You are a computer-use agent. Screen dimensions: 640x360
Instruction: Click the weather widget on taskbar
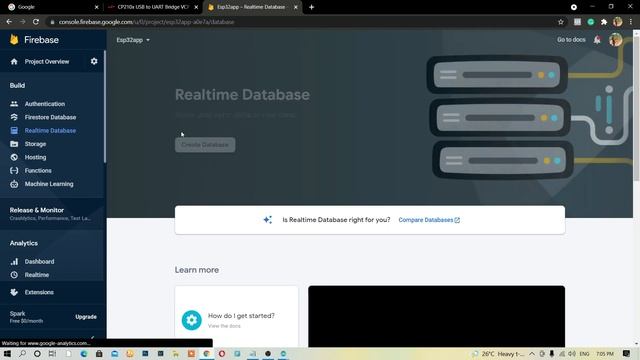[x=498, y=354]
